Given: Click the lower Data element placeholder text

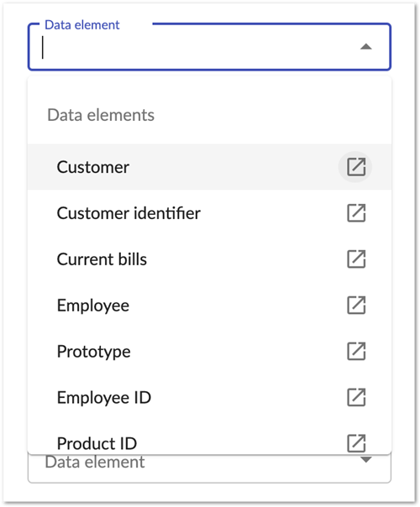Looking at the screenshot, I should pyautogui.click(x=94, y=462).
